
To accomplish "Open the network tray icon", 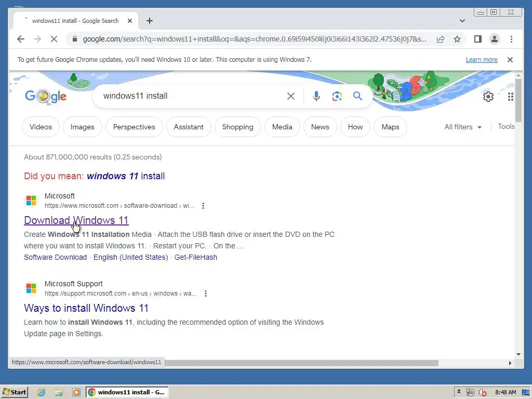I will 470,393.
